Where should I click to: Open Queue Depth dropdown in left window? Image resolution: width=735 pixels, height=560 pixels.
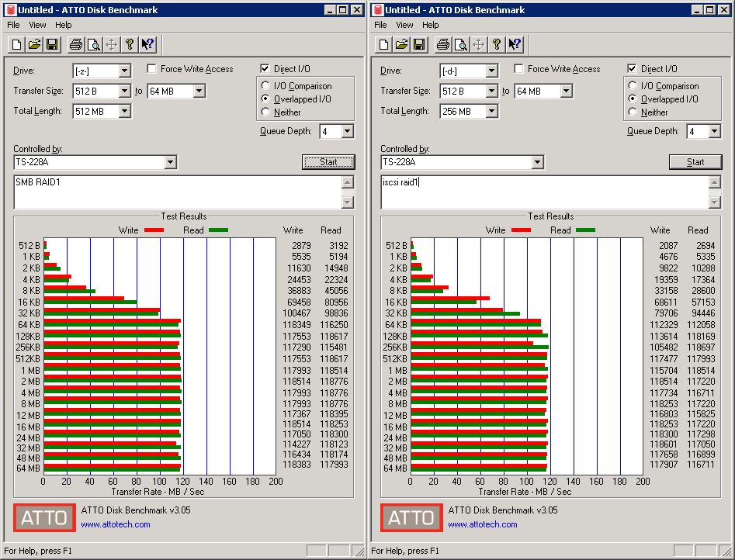point(348,131)
